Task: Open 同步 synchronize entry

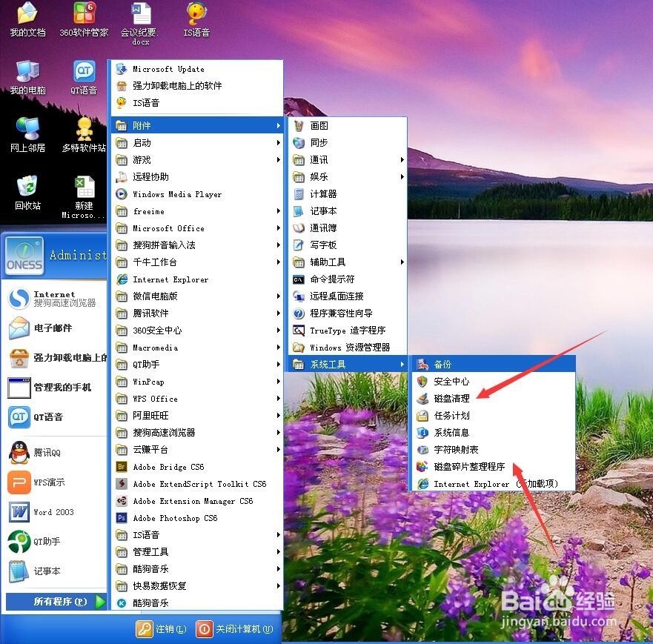Action: (x=348, y=142)
